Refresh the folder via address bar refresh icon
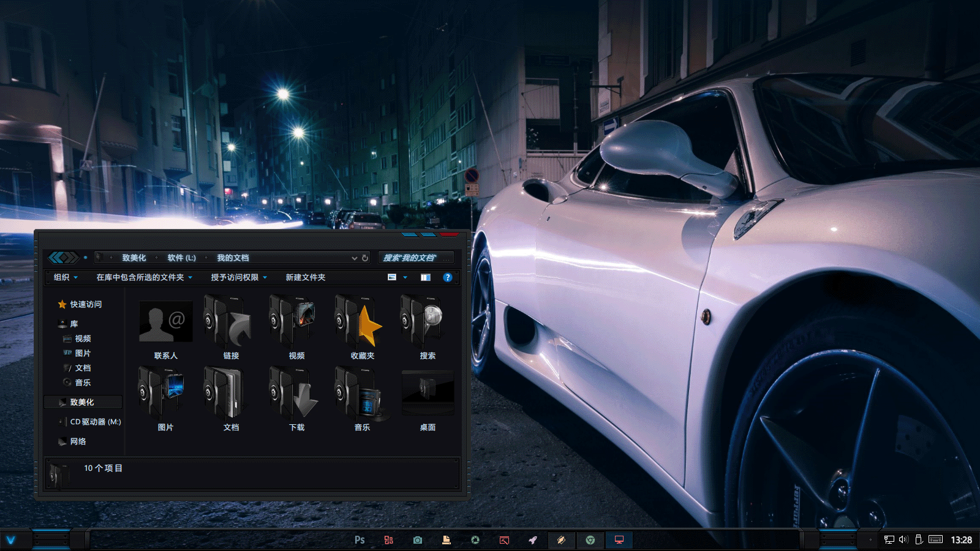This screenshot has width=980, height=551. [365, 258]
